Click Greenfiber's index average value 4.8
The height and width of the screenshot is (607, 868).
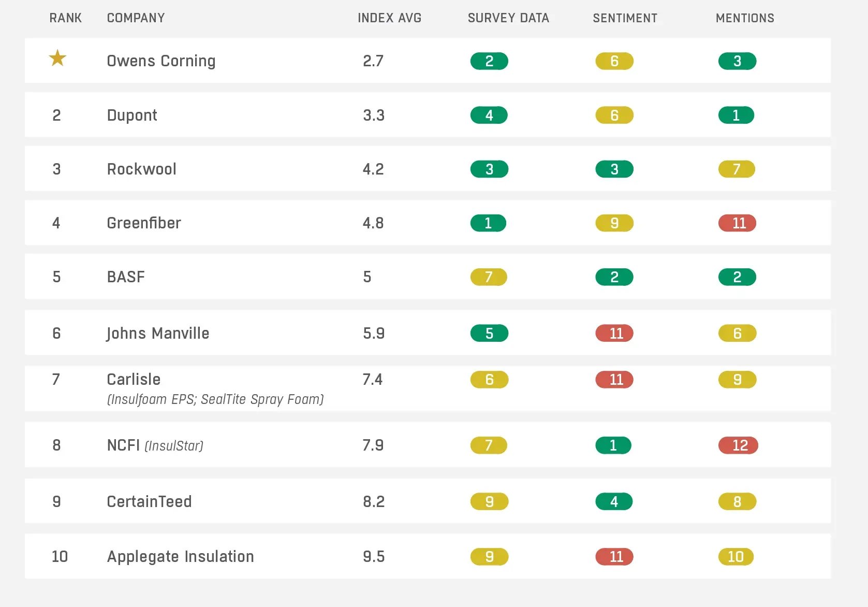[373, 223]
